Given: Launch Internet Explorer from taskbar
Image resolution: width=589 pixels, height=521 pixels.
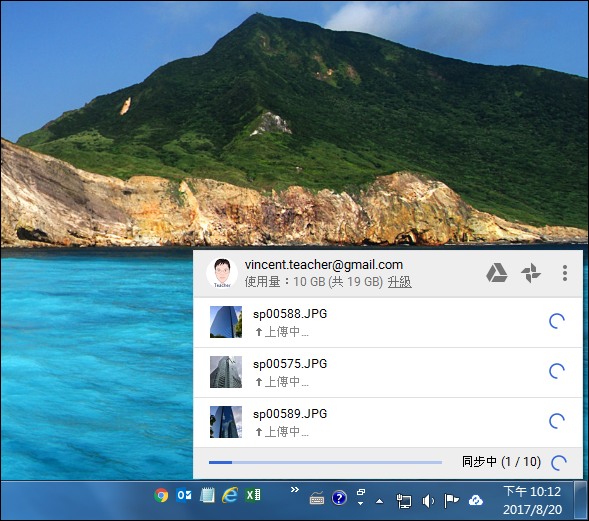Looking at the screenshot, I should tap(230, 495).
